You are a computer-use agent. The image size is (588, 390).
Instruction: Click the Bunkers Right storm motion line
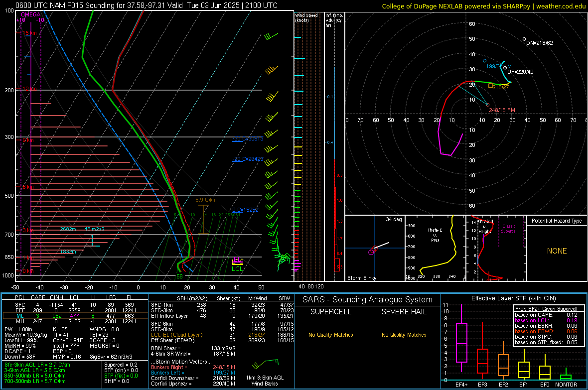(x=193, y=367)
